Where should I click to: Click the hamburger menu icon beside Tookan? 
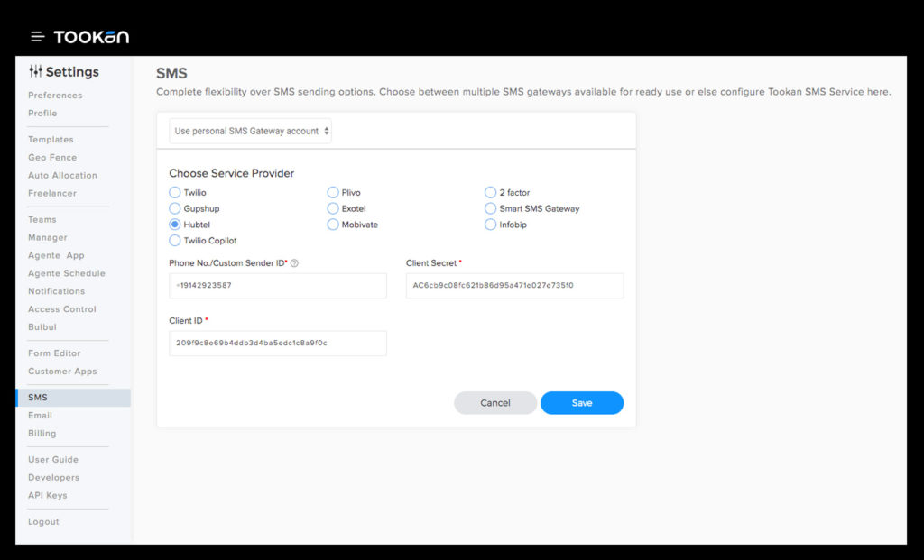tap(37, 37)
